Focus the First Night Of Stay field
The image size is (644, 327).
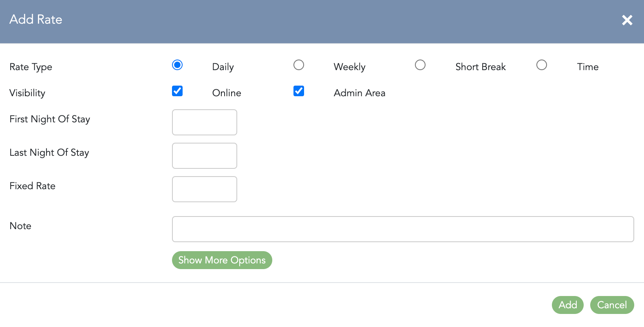click(x=205, y=122)
